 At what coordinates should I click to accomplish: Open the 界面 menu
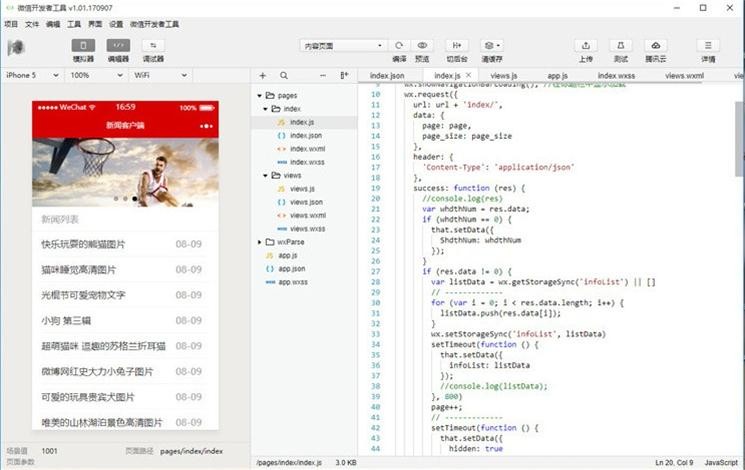click(95, 24)
